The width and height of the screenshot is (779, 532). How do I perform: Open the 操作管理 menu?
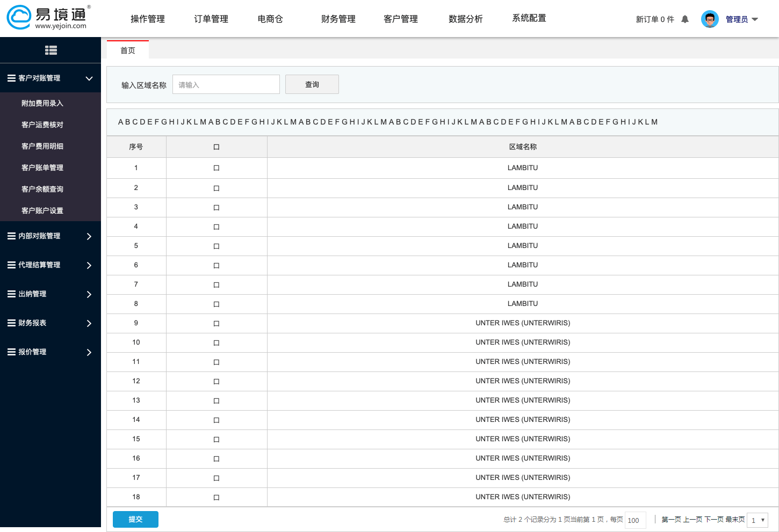click(148, 19)
